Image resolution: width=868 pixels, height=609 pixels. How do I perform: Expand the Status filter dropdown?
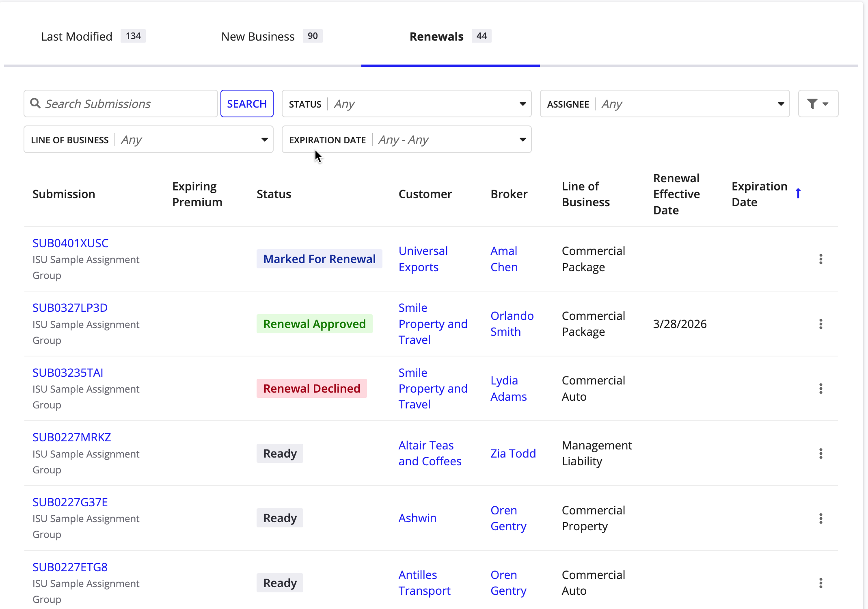[406, 104]
